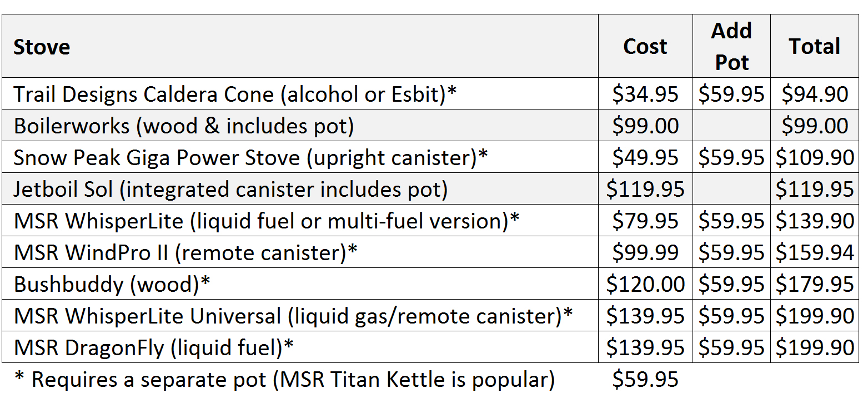Select the Cost column header
The width and height of the screenshot is (868, 393).
[645, 47]
